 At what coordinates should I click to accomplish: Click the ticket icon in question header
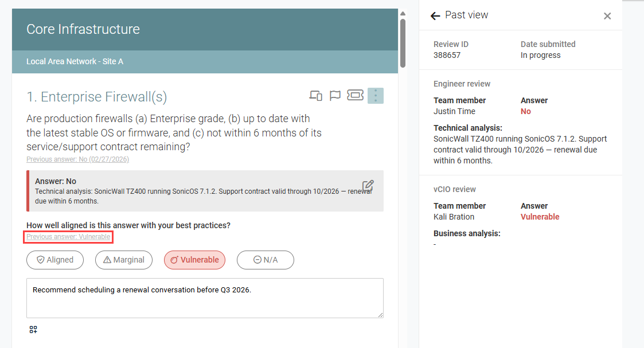356,95
